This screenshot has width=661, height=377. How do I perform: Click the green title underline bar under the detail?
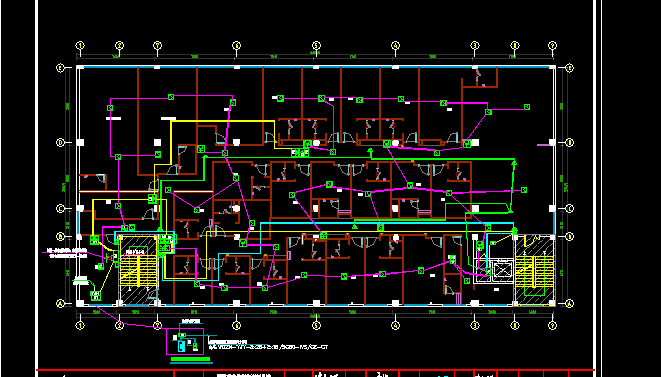click(x=191, y=360)
